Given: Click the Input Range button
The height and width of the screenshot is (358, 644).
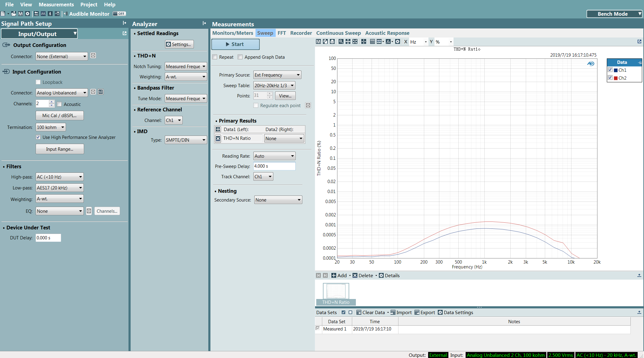Looking at the screenshot, I should [60, 149].
